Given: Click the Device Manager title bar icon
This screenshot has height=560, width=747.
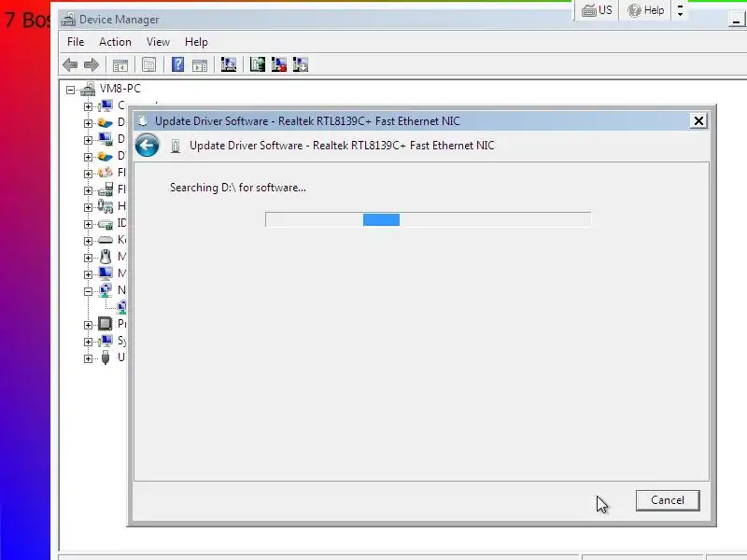Looking at the screenshot, I should 68,20.
